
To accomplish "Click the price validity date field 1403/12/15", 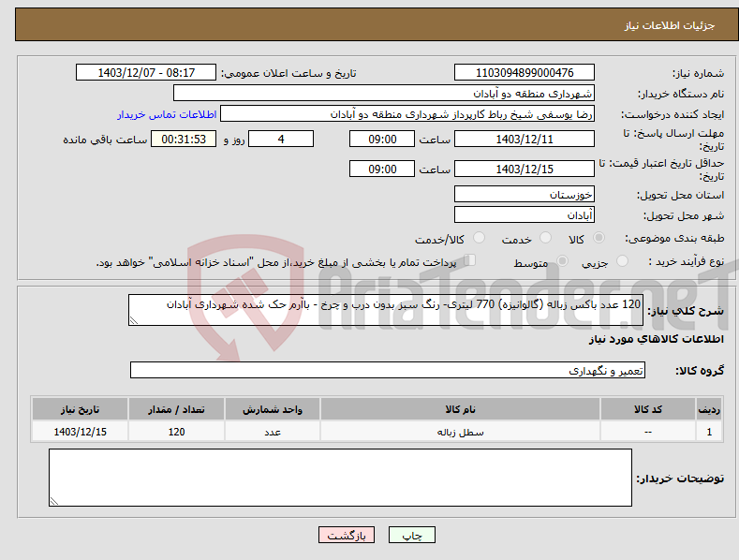I will [525, 169].
